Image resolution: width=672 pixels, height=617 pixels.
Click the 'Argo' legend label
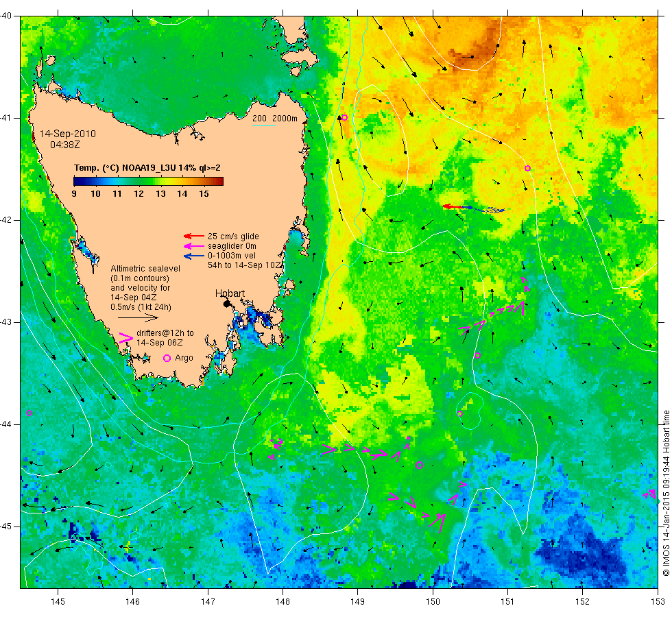pyautogui.click(x=184, y=358)
